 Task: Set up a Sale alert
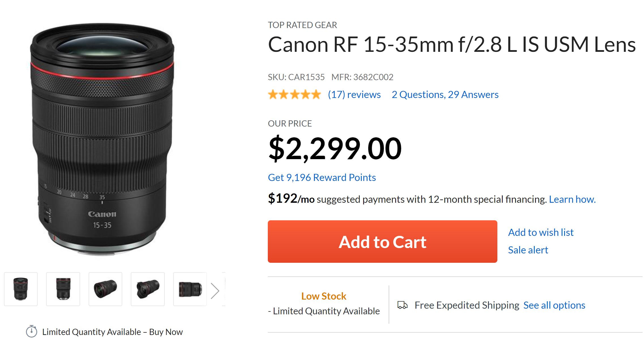tap(528, 250)
